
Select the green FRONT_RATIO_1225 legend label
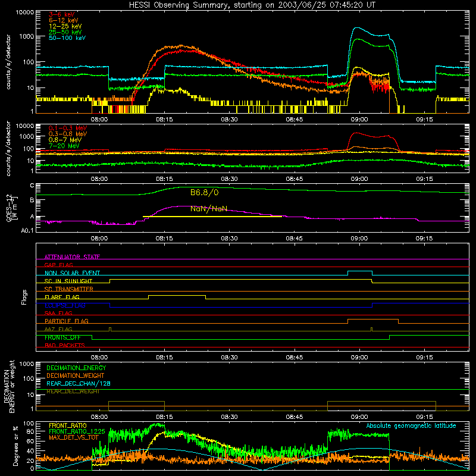pos(77,431)
